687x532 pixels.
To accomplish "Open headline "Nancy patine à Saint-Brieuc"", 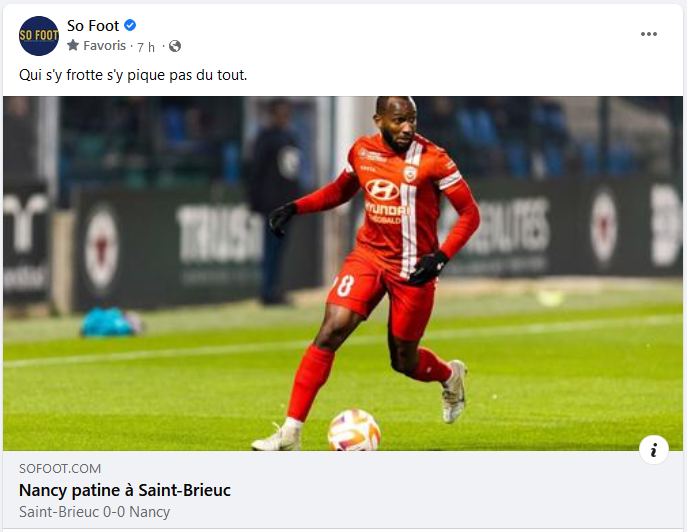I will 125,490.
